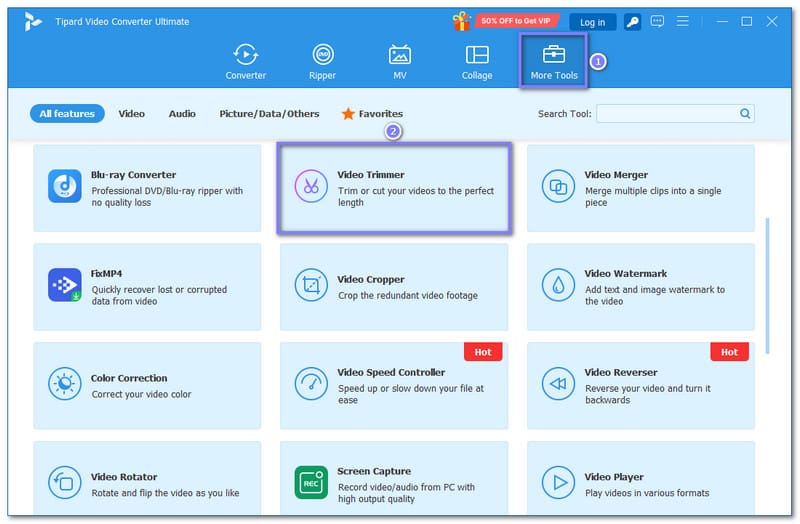This screenshot has width=800, height=524.
Task: Click the Video Speed Controller gauge icon
Action: pos(311,384)
